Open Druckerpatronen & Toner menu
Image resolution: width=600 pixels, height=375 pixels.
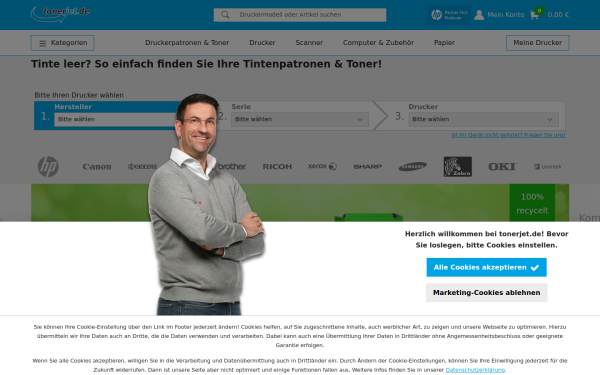tap(187, 42)
